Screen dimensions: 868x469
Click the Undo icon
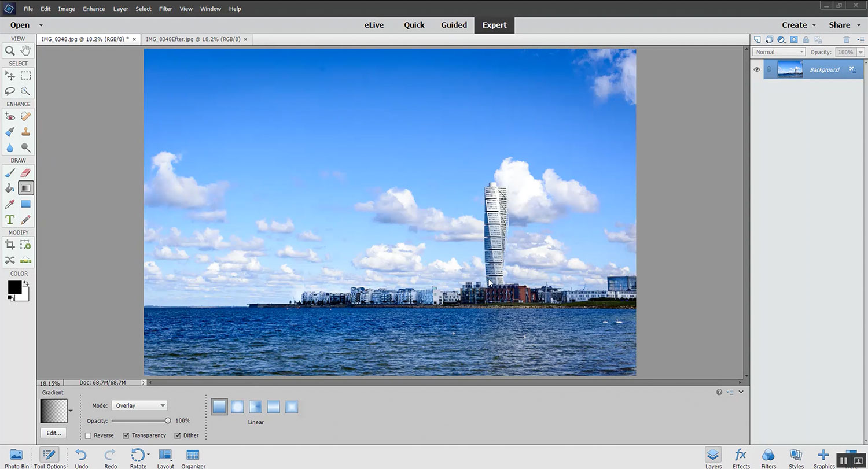(82, 455)
